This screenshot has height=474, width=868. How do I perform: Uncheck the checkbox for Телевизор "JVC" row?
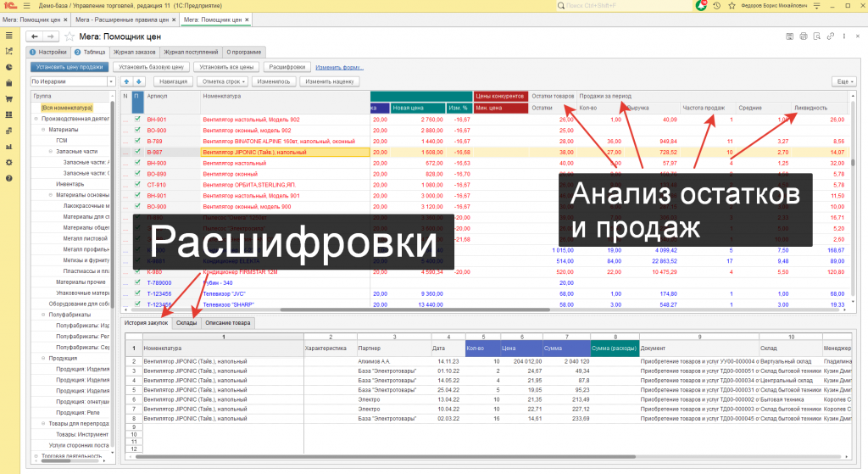(137, 293)
